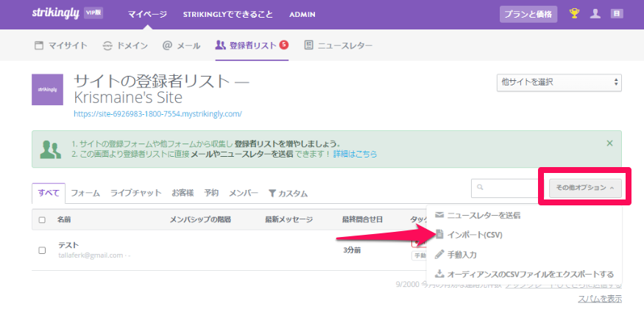This screenshot has height=318, width=644.
Task: Tick the checkbox for テスト row
Action: click(x=42, y=250)
